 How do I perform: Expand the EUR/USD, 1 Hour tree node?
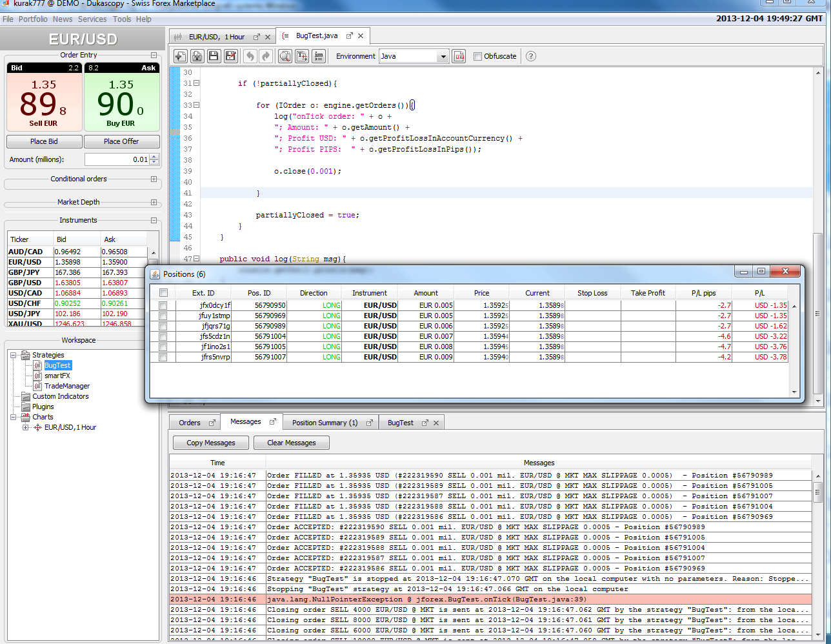click(x=26, y=427)
